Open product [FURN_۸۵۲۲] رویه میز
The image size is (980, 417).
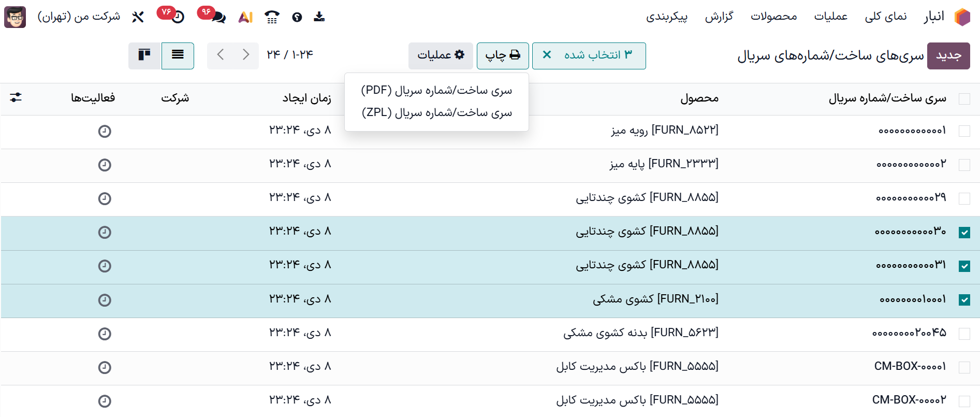665,131
